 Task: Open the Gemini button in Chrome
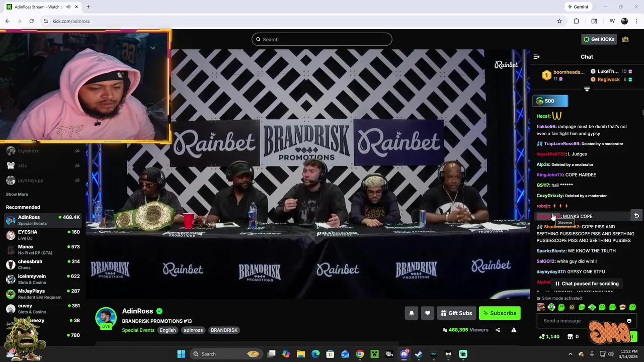pyautogui.click(x=578, y=7)
